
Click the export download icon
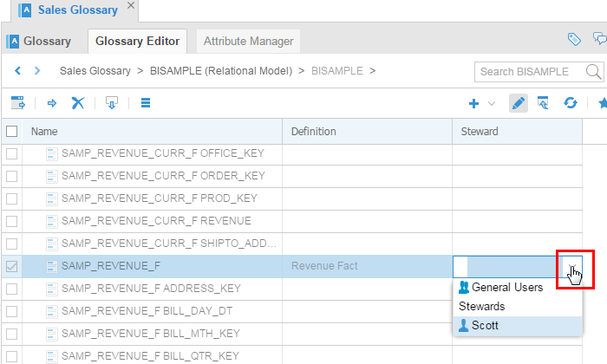pyautogui.click(x=112, y=103)
